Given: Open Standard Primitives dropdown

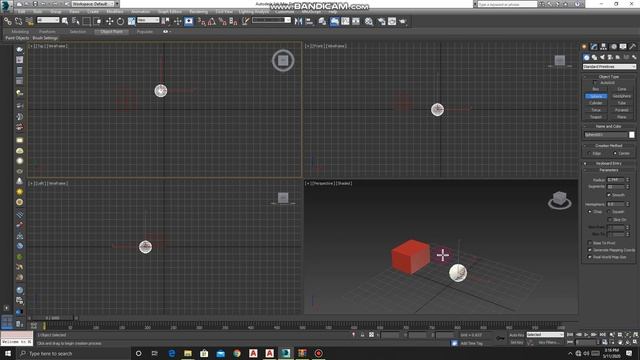Looking at the screenshot, I should click(609, 67).
